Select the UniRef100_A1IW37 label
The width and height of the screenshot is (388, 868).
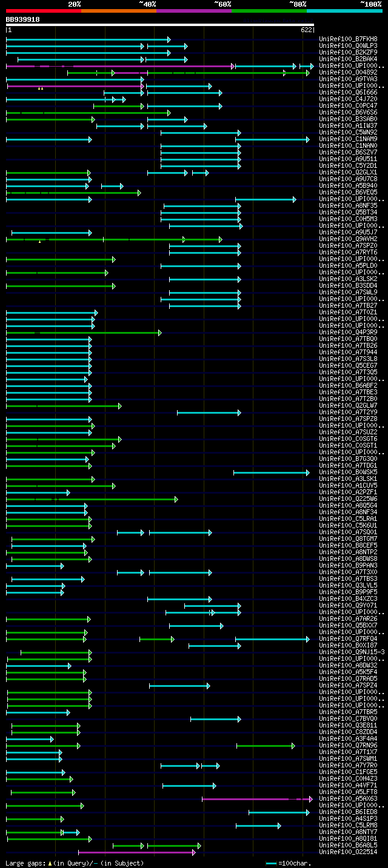click(x=348, y=126)
